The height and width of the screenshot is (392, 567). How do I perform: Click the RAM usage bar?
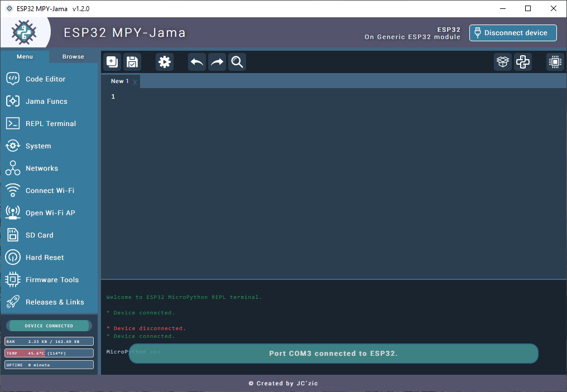[x=49, y=341]
